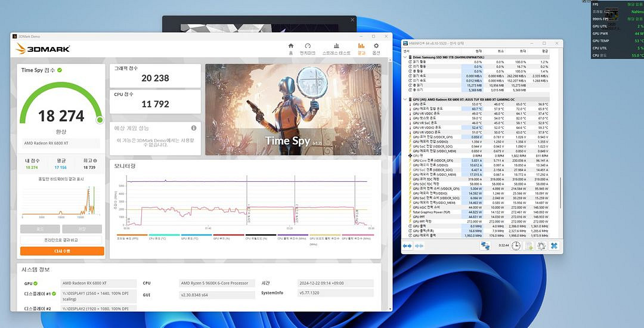Toggle the turquoise CPU temperature legend

(x=164, y=236)
